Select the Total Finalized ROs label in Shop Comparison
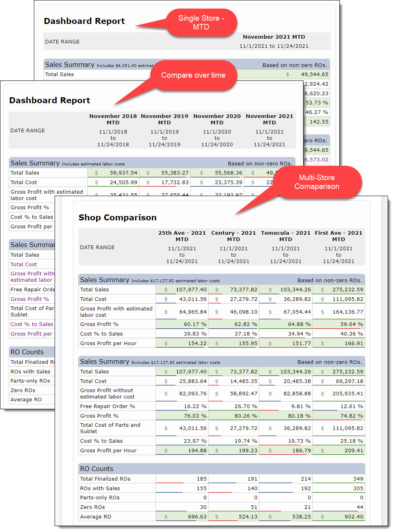The image size is (394, 532). point(105,479)
